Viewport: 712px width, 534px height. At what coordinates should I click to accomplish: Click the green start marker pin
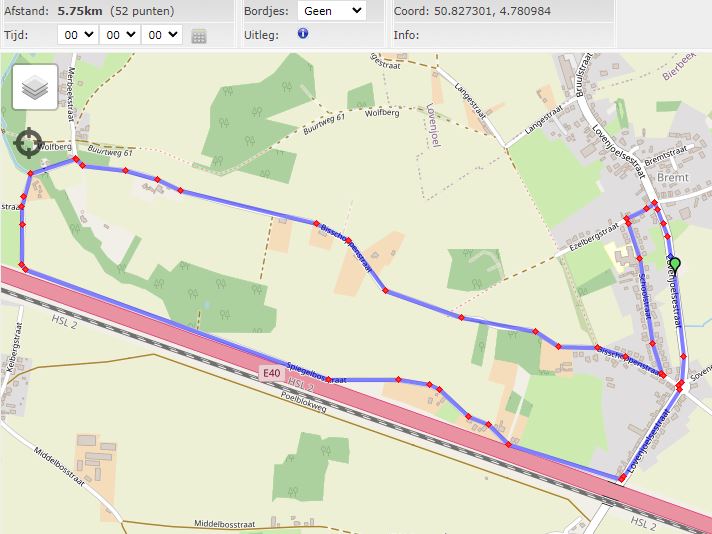[x=675, y=265]
